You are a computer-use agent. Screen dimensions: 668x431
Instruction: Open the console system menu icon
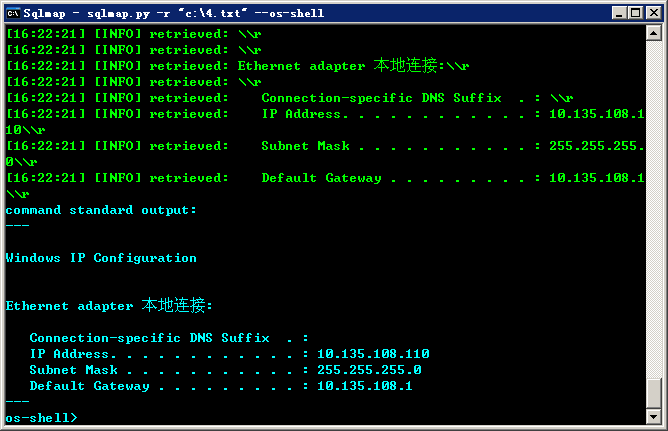[x=13, y=13]
